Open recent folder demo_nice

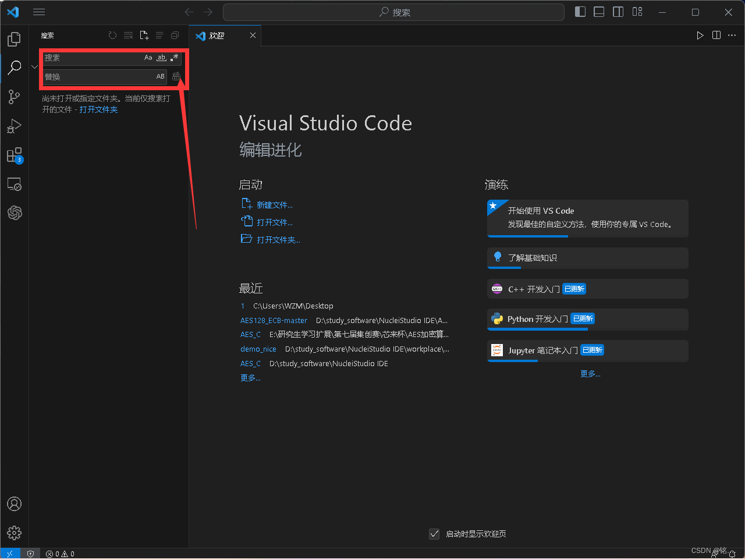click(x=258, y=349)
